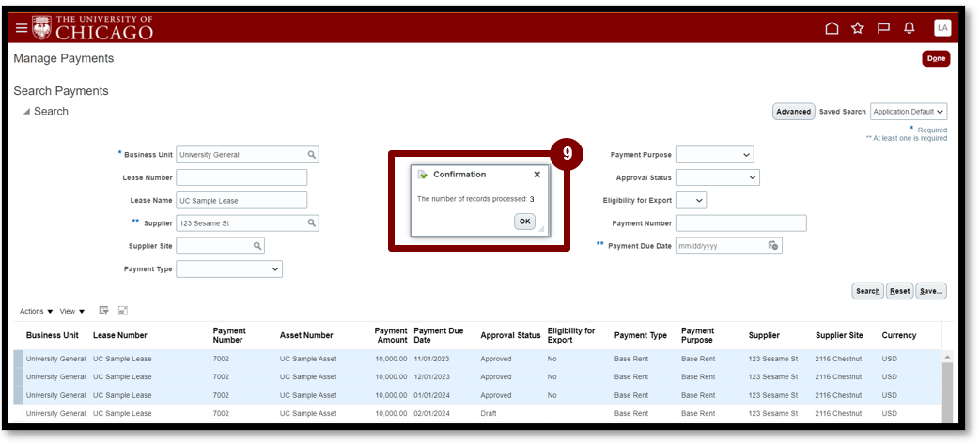The width and height of the screenshot is (980, 444).
Task: Open the View menu
Action: (x=71, y=311)
